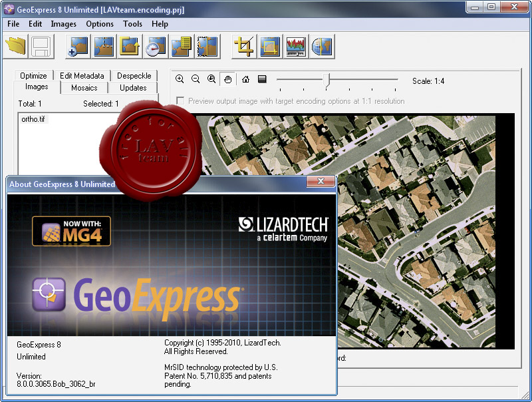Open the Edit menu
Viewport: 532px width, 402px height.
[35, 24]
